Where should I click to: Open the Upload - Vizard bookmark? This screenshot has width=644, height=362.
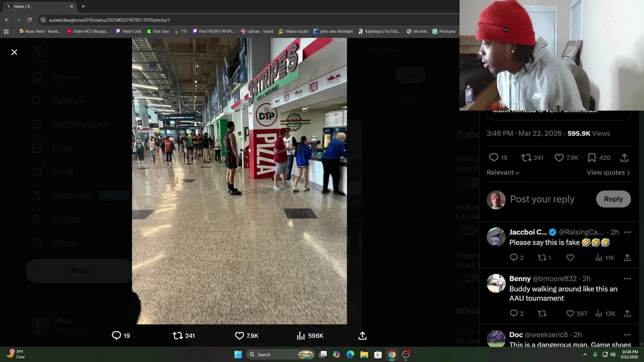tap(257, 31)
